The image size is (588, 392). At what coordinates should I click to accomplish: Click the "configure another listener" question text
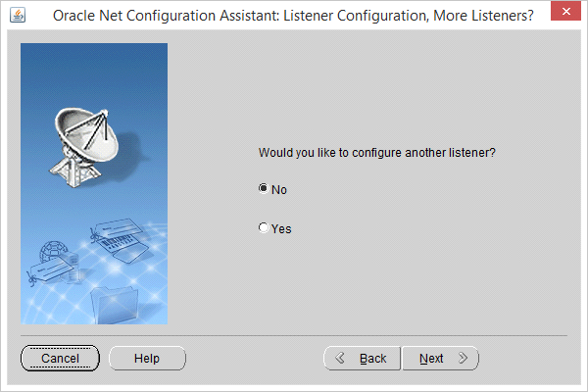(377, 153)
